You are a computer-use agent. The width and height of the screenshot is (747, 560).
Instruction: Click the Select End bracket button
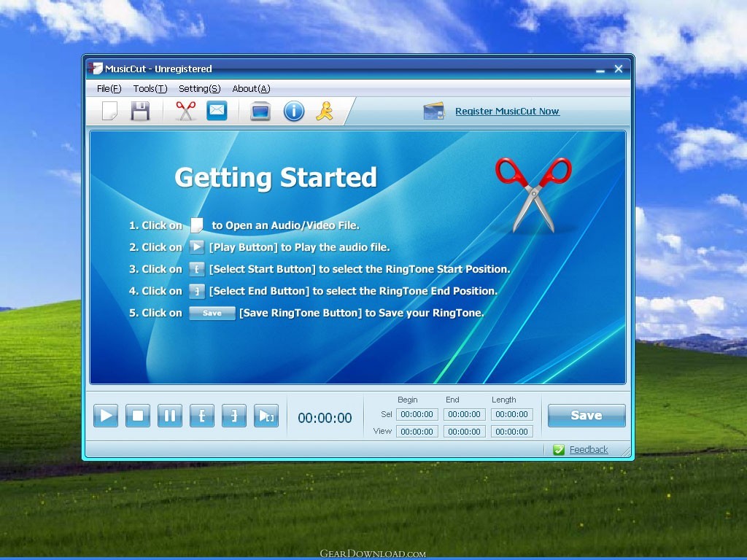pos(234,416)
